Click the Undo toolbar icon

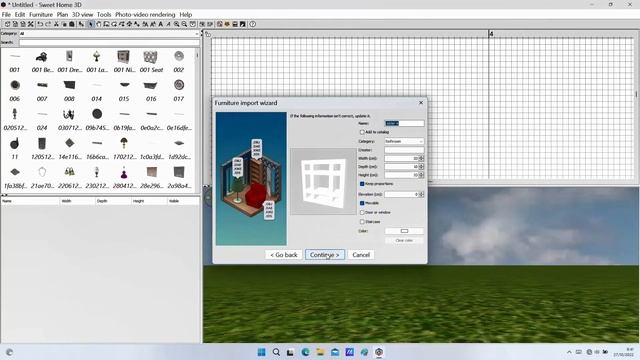(x=40, y=24)
